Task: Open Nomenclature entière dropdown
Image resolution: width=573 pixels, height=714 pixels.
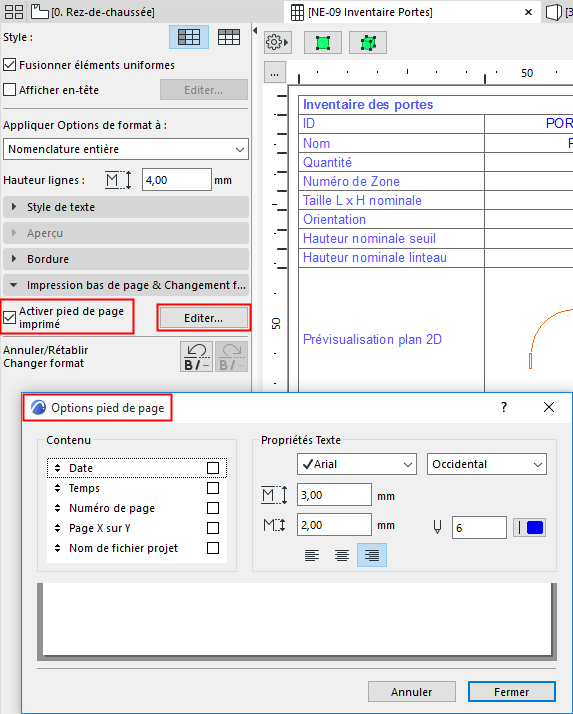Action: (x=126, y=149)
